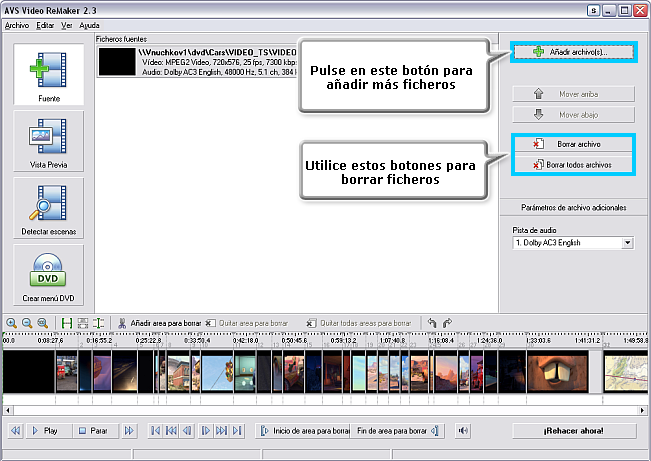Screen dimensions: 651x461
Task: Open the Ver menu
Action: [x=66, y=25]
